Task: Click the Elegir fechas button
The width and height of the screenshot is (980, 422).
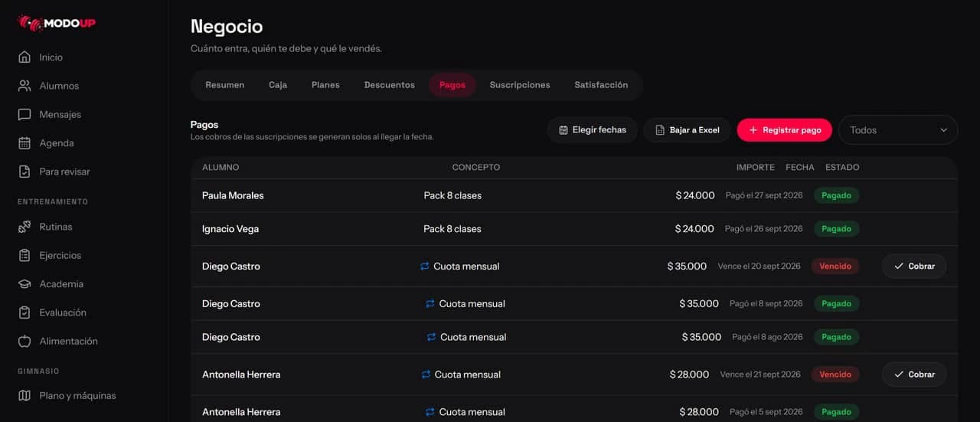Action: click(x=593, y=130)
